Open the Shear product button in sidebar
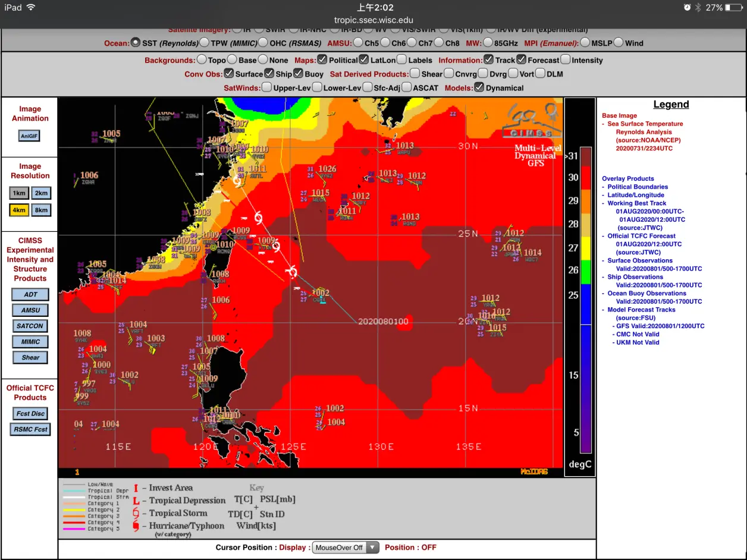747x560 pixels. tap(30, 357)
